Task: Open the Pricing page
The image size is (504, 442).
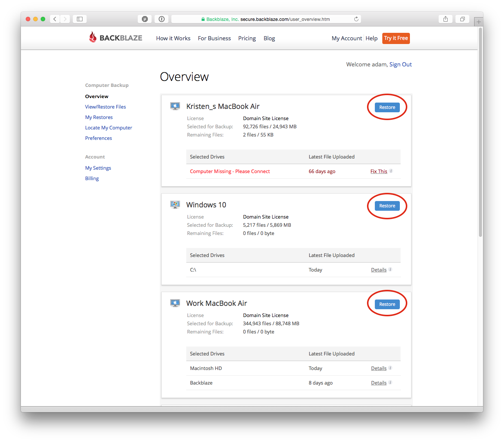Action: [247, 38]
